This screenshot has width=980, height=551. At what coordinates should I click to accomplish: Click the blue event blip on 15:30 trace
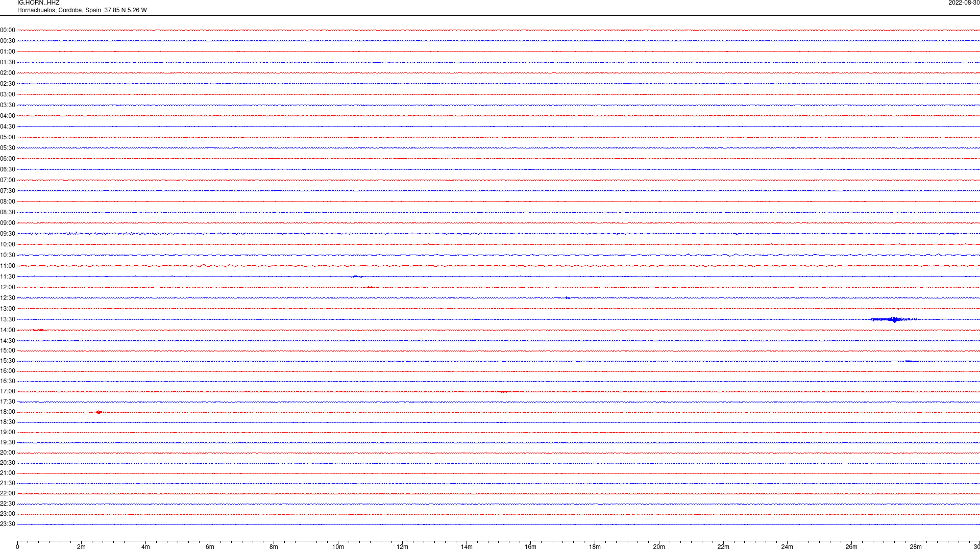pyautogui.click(x=909, y=361)
